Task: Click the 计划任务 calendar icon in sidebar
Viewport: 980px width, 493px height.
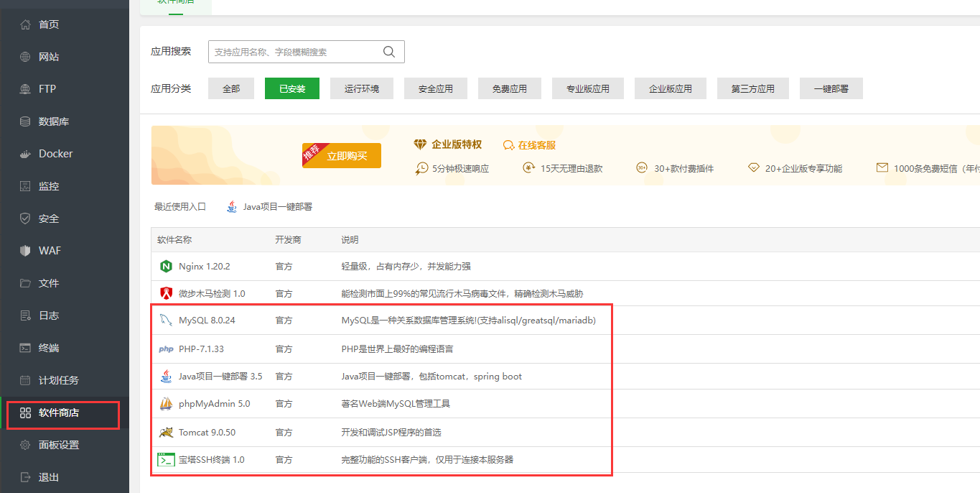Action: click(26, 380)
